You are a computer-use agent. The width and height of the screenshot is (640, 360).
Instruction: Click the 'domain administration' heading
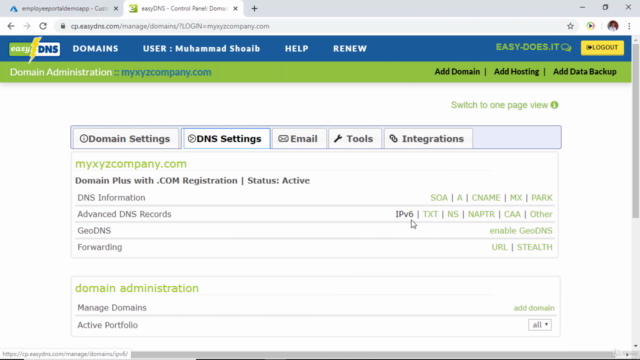[x=137, y=288]
